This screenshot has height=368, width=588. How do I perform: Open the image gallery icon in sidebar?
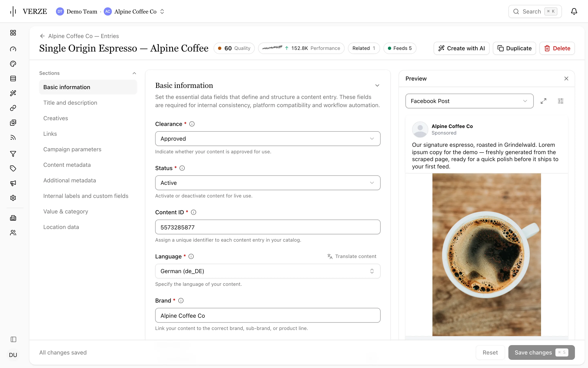click(x=13, y=123)
